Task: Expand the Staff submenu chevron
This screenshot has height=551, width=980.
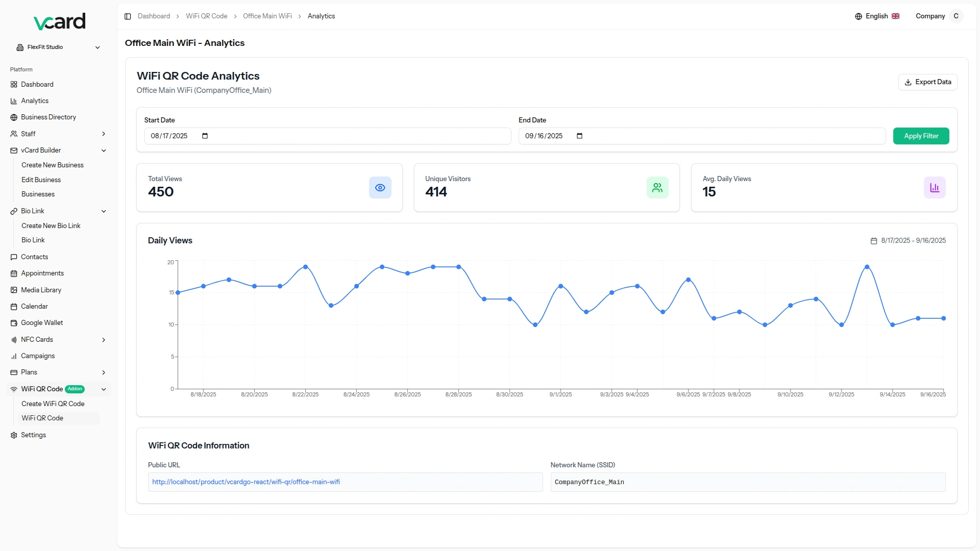Action: [104, 134]
